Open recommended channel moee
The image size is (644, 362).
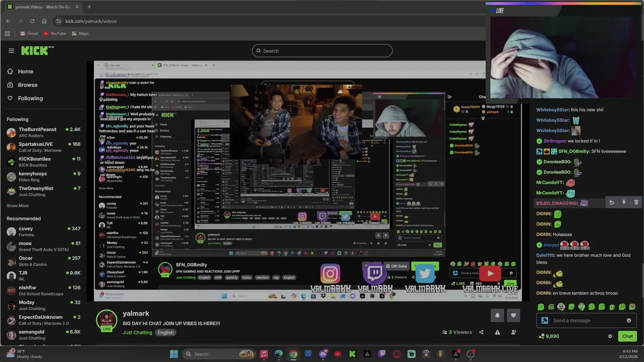coord(43,246)
